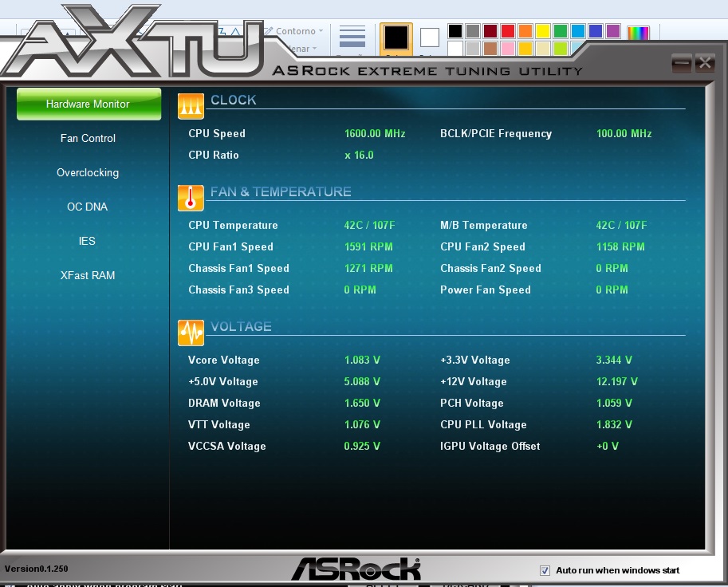Click the ASRock logo at the bottom
Screen dimensions: 728x587
[x=356, y=568]
